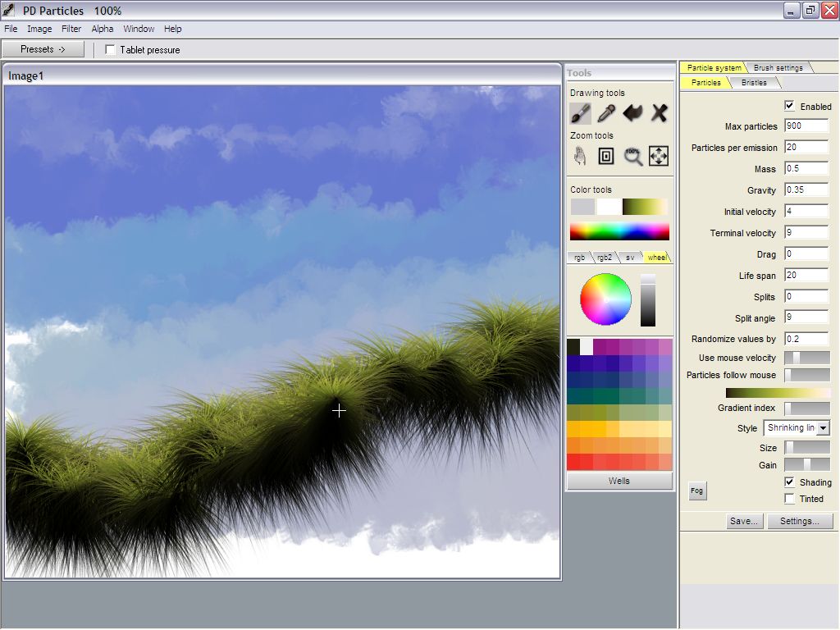Switch to the Brush settings tab
The height and width of the screenshot is (630, 840).
click(x=778, y=67)
